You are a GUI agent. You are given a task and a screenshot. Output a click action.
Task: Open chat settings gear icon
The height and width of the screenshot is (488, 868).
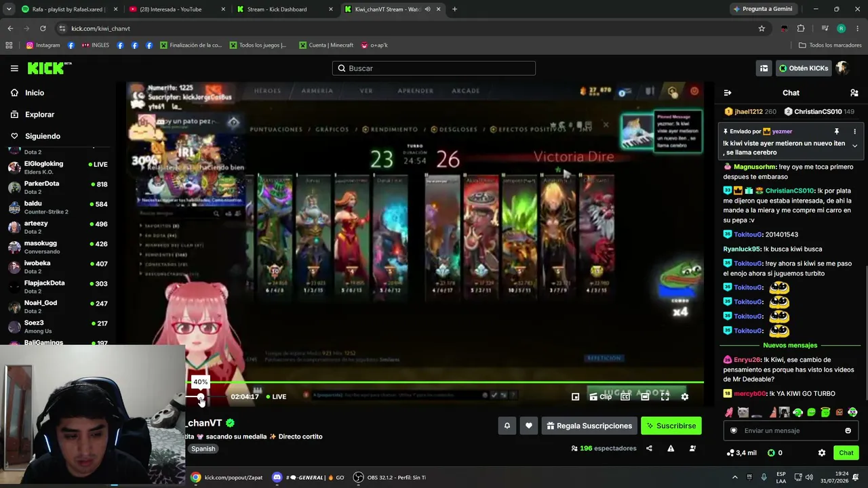tap(822, 453)
